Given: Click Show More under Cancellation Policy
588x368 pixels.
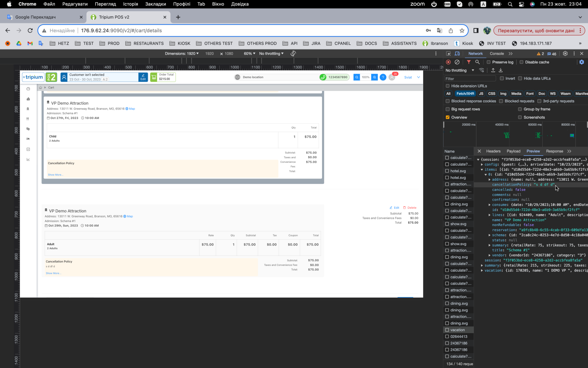Looking at the screenshot, I should click(53, 273).
